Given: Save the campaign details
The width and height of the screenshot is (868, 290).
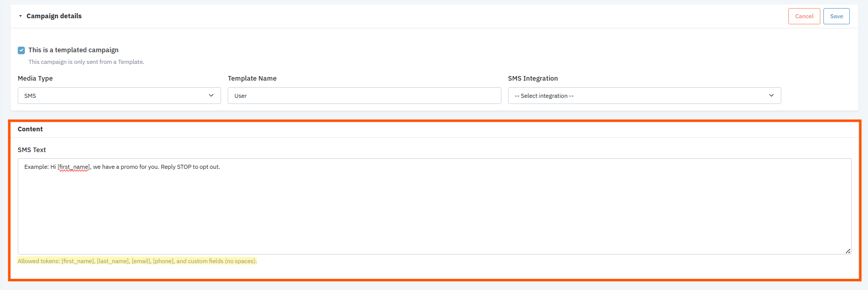Looking at the screenshot, I should (836, 16).
